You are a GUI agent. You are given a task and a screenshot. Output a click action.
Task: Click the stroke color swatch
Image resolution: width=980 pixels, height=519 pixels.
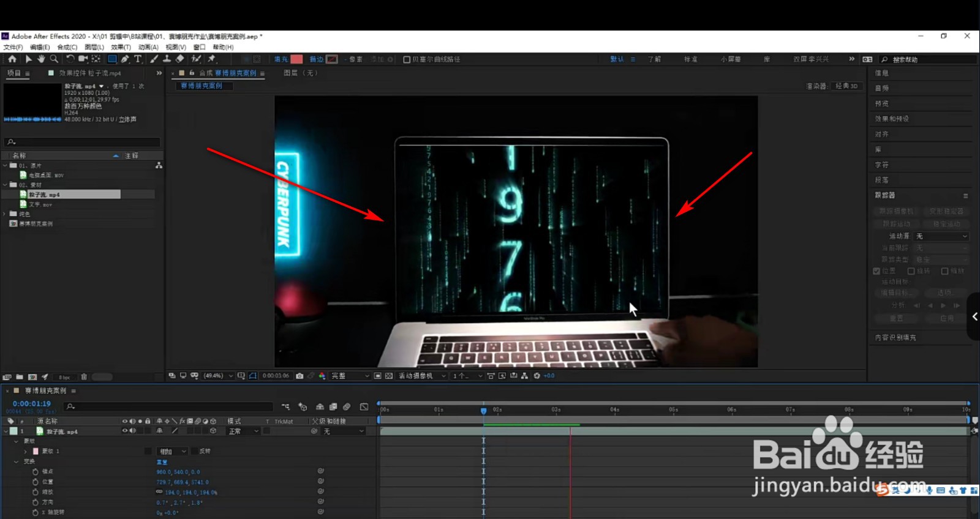pyautogui.click(x=332, y=59)
